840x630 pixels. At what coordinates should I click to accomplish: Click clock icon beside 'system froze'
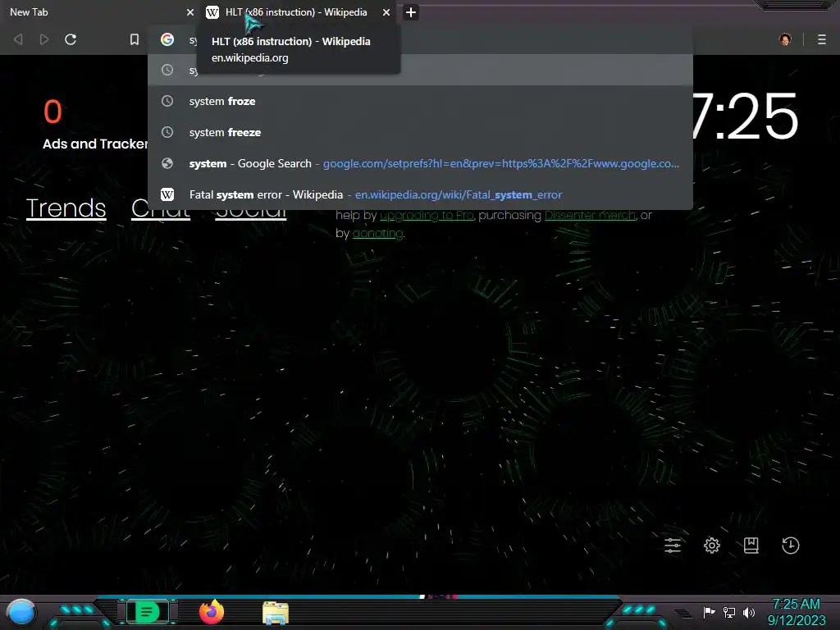tap(167, 101)
